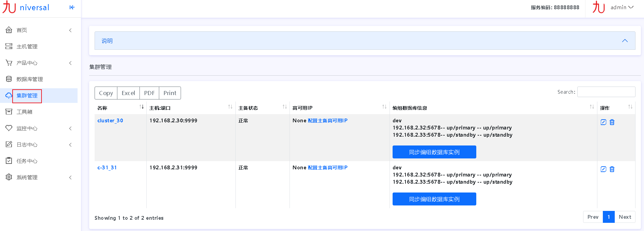Click 同步编组数据库实例 button for cluster_30
644x231 pixels.
434,152
